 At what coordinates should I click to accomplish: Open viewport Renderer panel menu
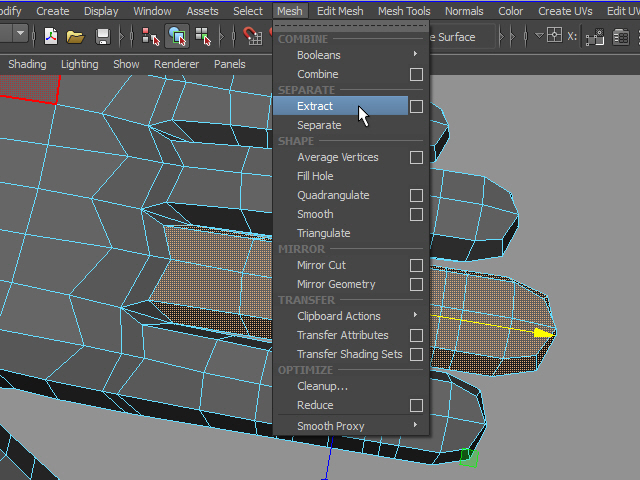coord(176,64)
